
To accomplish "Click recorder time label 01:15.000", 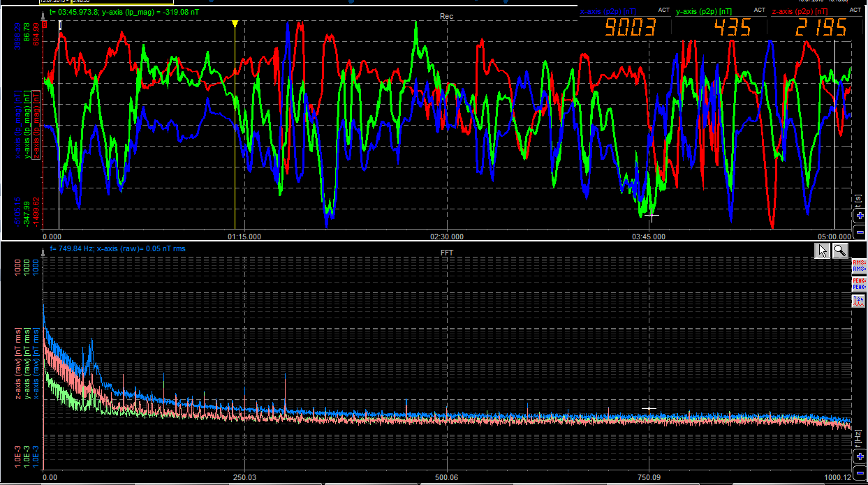I will click(244, 237).
